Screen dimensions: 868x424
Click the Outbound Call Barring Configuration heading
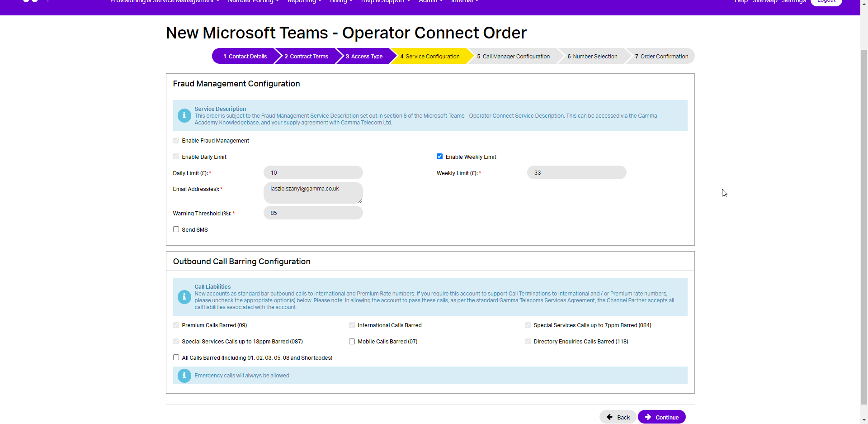click(x=241, y=262)
